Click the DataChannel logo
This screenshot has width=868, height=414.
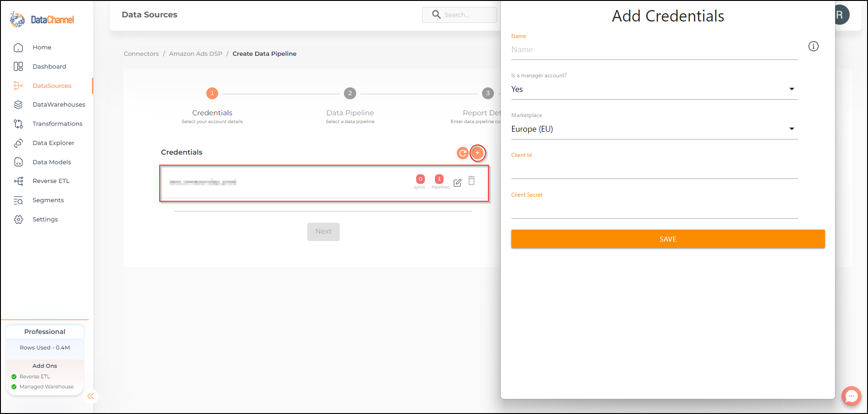[42, 20]
